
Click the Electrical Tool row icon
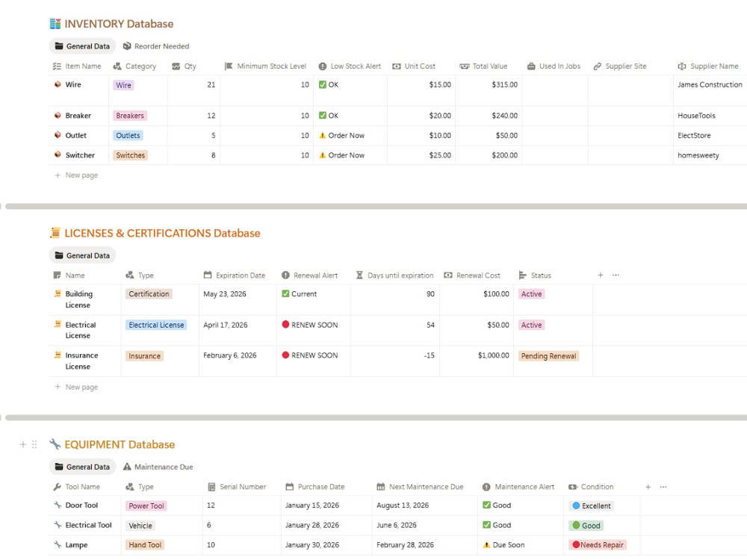pyautogui.click(x=58, y=525)
